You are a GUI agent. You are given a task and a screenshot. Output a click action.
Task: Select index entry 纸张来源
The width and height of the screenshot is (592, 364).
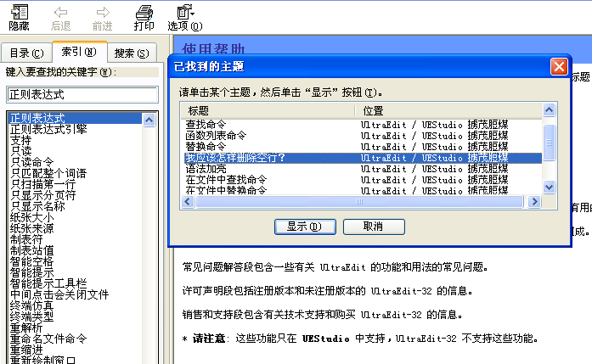(x=31, y=228)
